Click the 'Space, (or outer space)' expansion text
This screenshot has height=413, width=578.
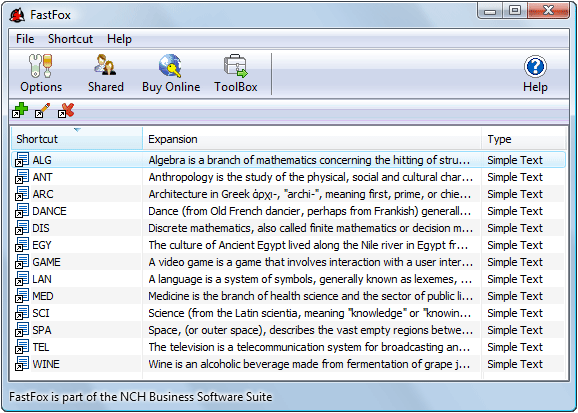tap(311, 330)
